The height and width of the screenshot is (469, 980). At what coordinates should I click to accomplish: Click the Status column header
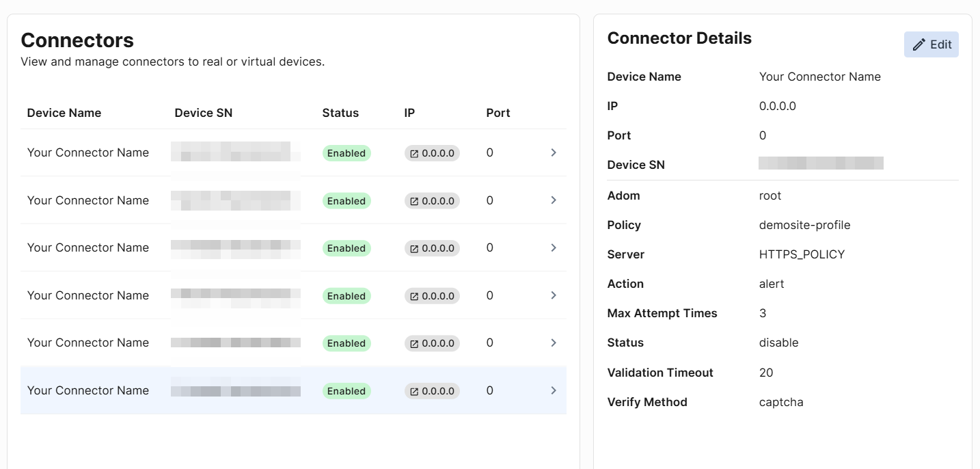click(x=340, y=113)
